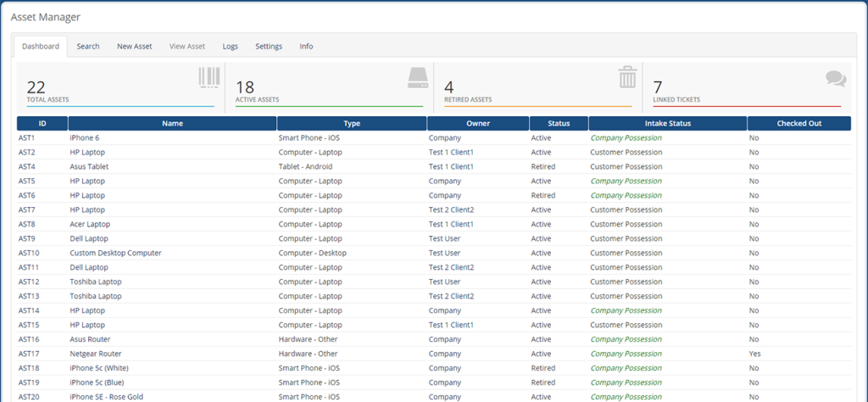
Task: Switch to the Search tab
Action: (88, 47)
